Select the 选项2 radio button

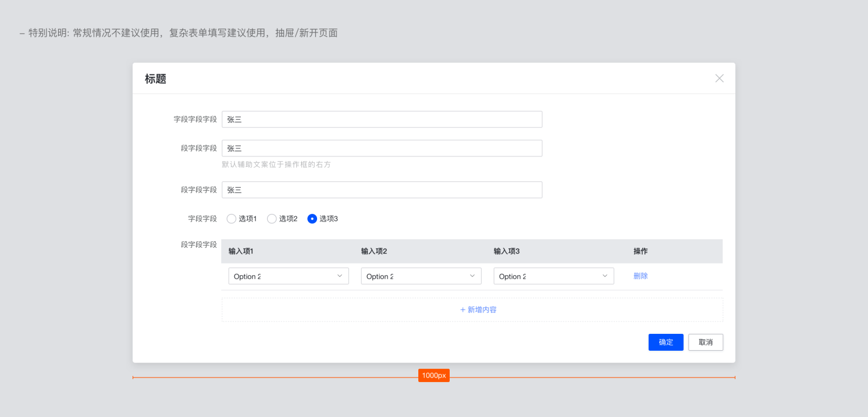pos(272,219)
